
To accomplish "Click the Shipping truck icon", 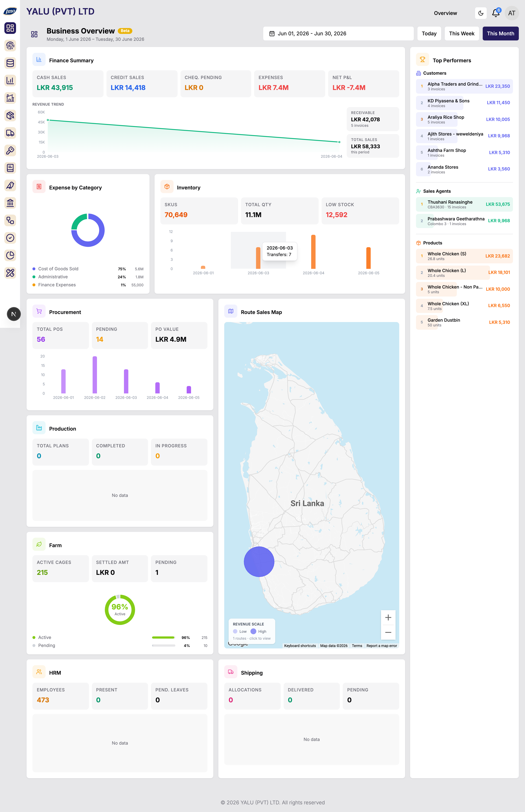I will point(231,672).
